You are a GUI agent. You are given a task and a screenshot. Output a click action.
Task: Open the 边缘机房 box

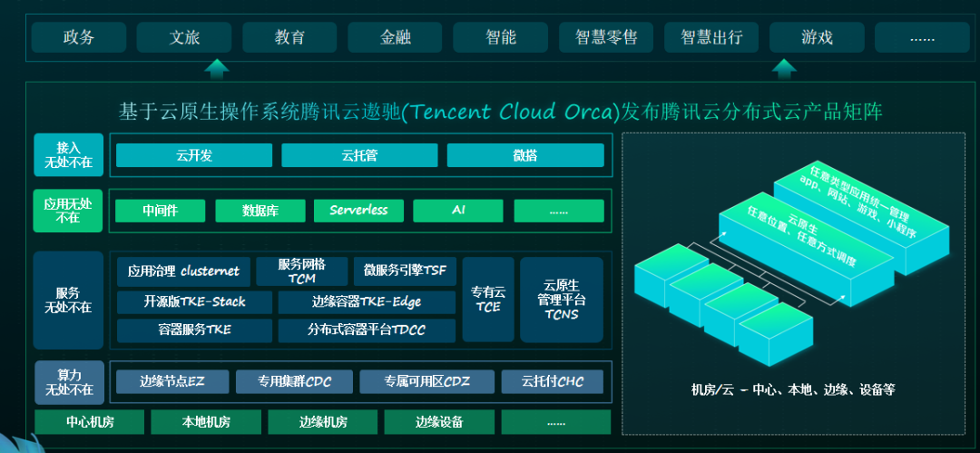[x=323, y=422]
